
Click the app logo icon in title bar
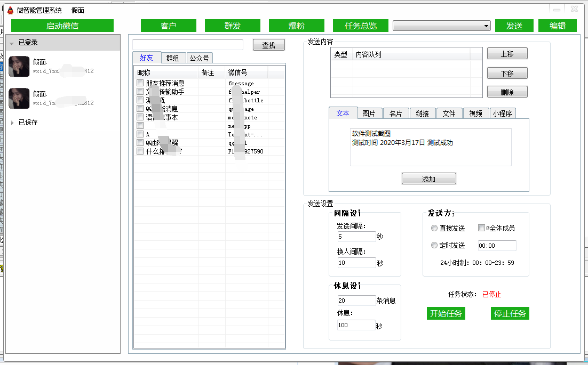(11, 10)
